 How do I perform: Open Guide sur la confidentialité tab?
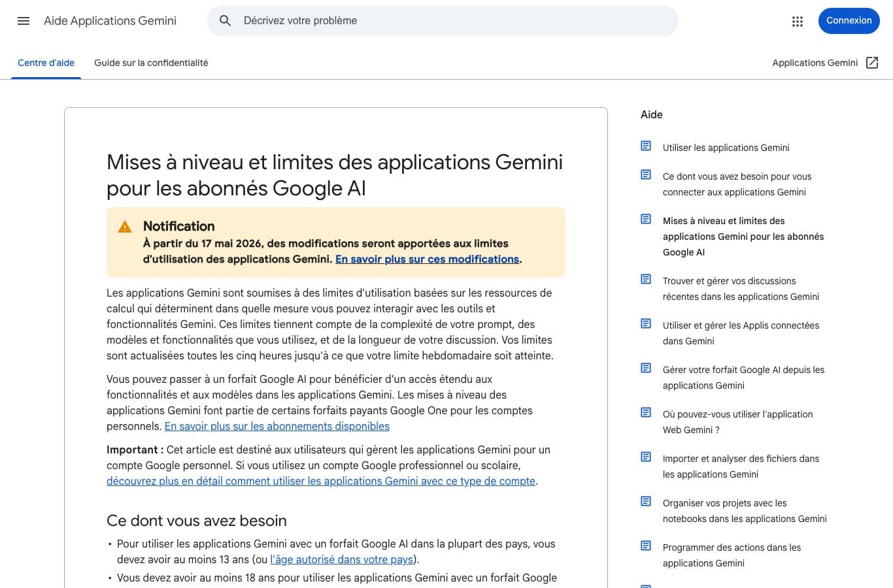tap(151, 63)
